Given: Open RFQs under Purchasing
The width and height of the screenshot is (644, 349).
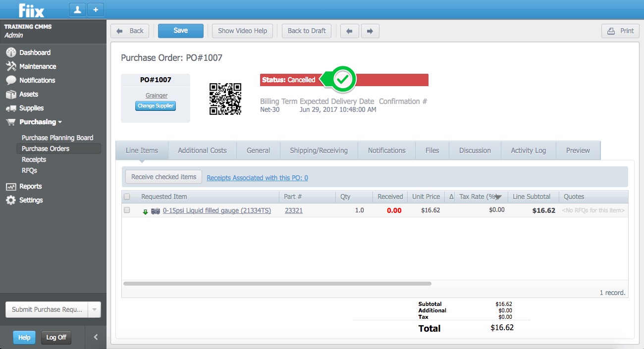Looking at the screenshot, I should tap(29, 170).
